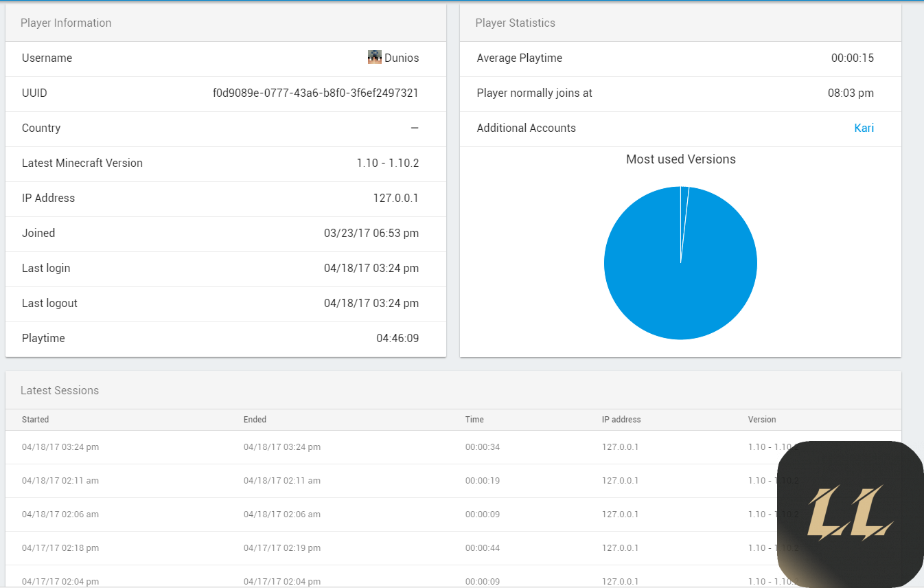Screen dimensions: 924x588
Task: Sort sessions by the Ended column header
Action: coord(255,420)
